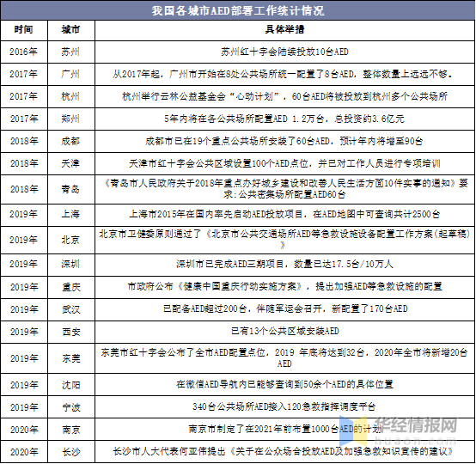Screen dimensions: 476x464
Task: Click the 青岛 city cell
Action: click(x=70, y=189)
